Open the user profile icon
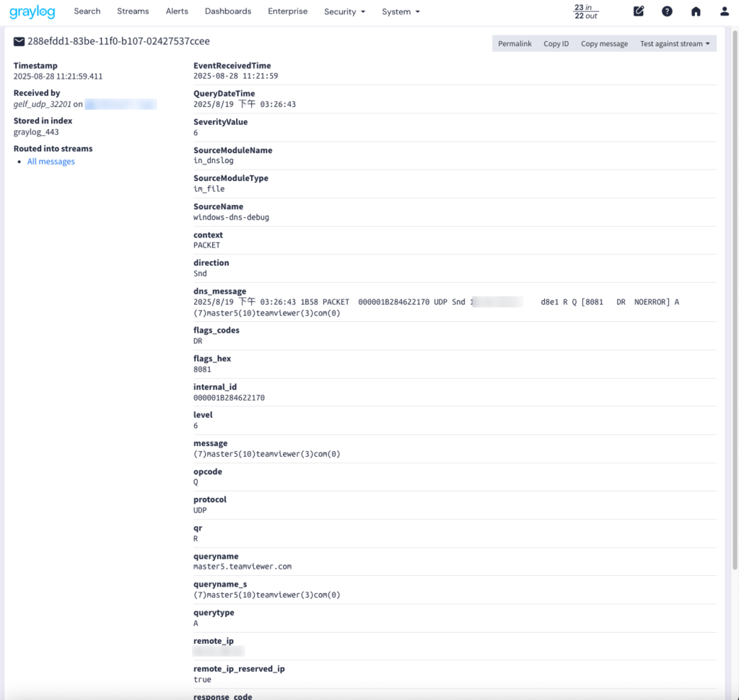The width and height of the screenshot is (739, 700). tap(725, 12)
